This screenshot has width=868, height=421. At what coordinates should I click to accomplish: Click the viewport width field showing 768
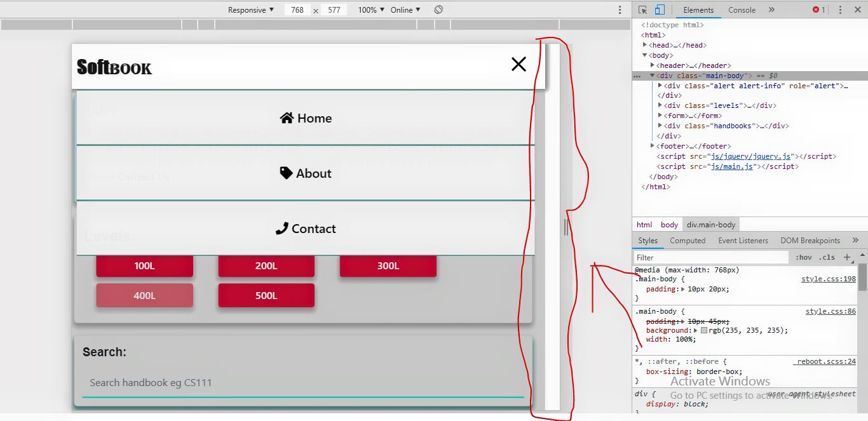(297, 10)
